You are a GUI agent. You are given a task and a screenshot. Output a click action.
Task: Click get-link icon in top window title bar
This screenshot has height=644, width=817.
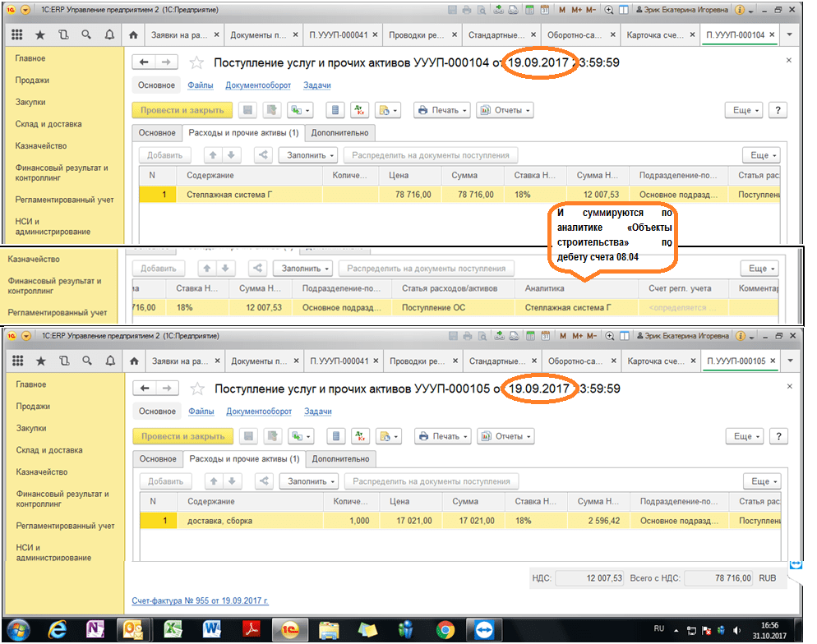(499, 9)
